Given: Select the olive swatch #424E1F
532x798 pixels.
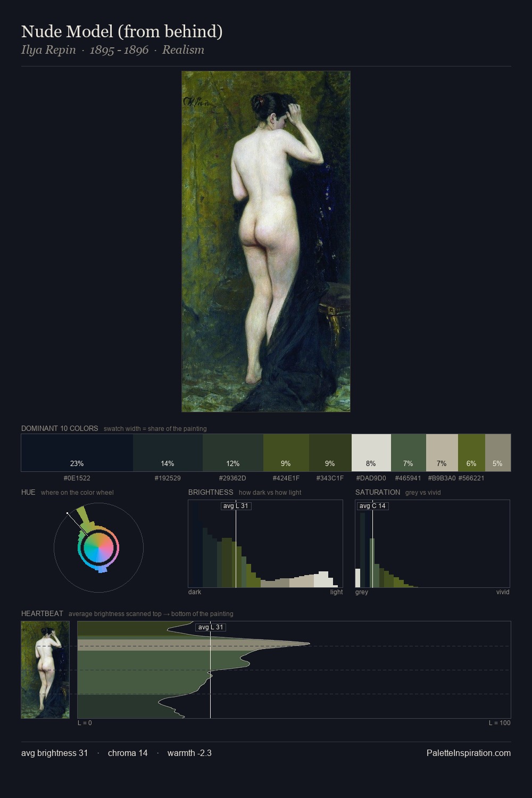Looking at the screenshot, I should [286, 453].
